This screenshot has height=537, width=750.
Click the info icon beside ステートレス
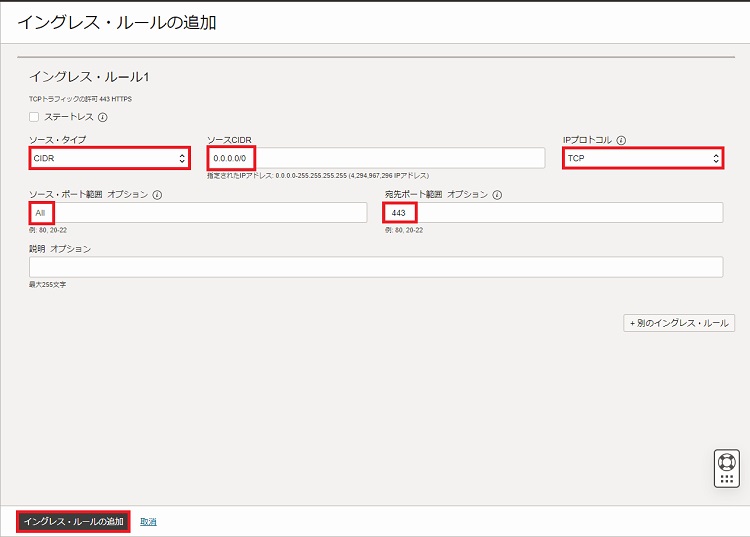(102, 117)
